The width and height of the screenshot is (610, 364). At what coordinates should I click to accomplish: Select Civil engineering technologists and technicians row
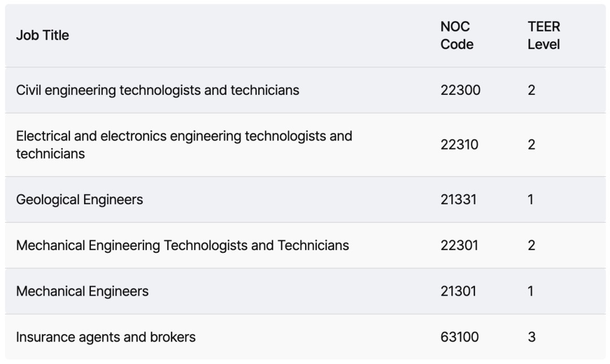tap(305, 90)
